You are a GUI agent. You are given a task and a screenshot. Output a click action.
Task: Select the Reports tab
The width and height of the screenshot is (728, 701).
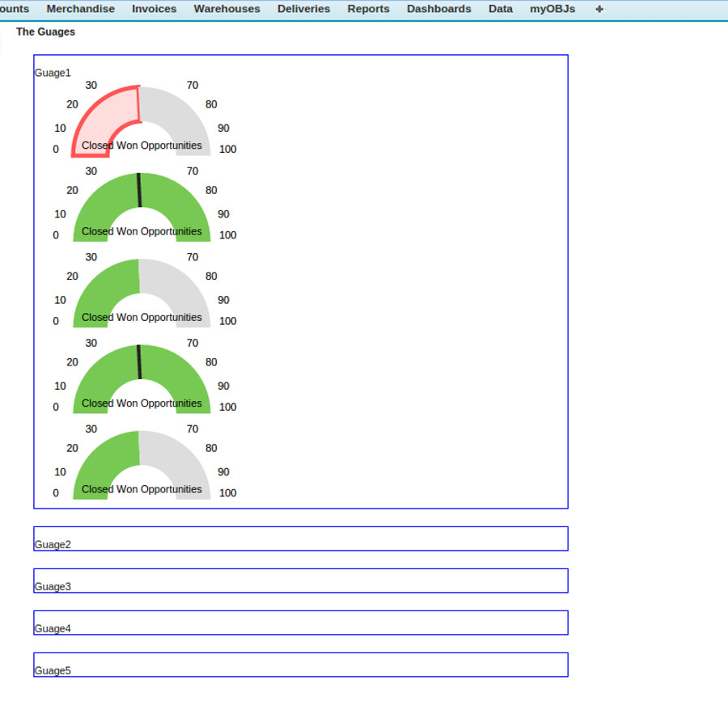pos(368,9)
